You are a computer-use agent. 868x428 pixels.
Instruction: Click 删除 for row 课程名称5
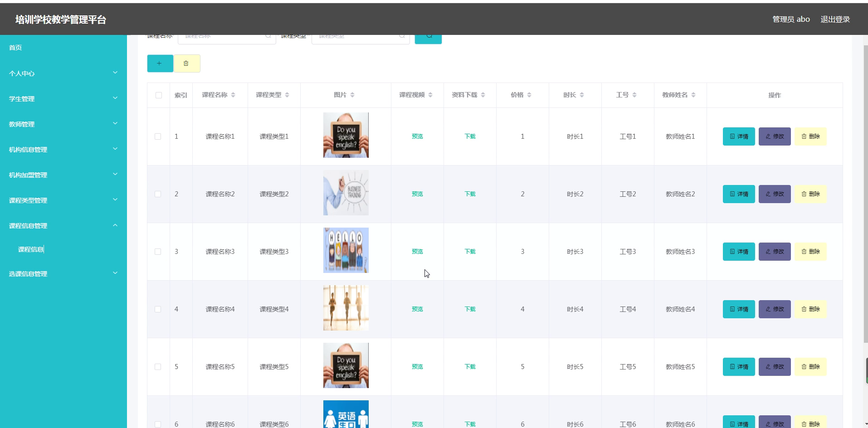coord(810,367)
